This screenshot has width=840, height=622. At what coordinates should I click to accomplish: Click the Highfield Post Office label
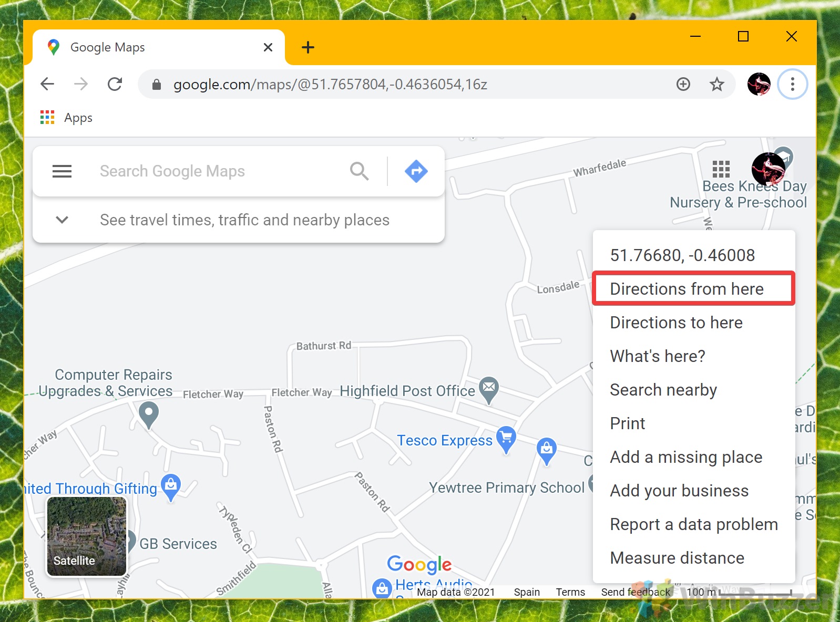(x=407, y=391)
